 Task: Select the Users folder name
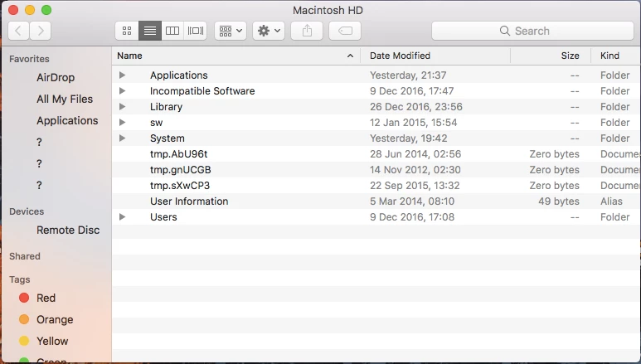pyautogui.click(x=163, y=217)
